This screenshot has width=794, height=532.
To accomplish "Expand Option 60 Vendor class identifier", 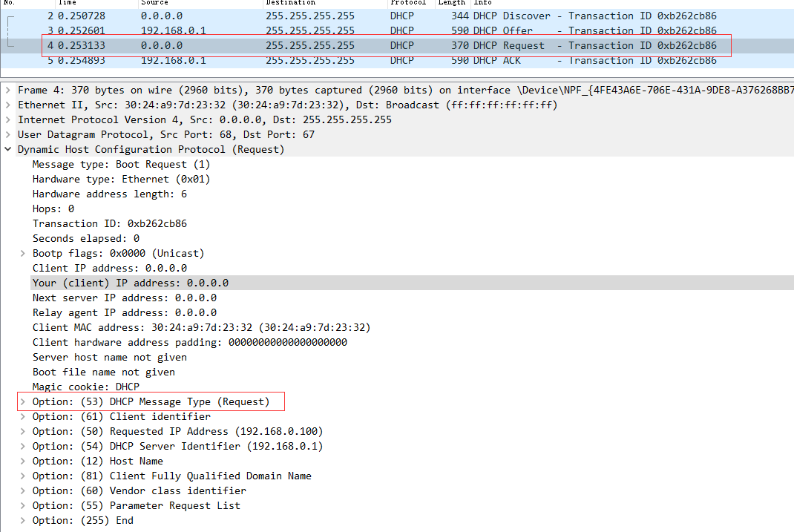I will click(23, 491).
